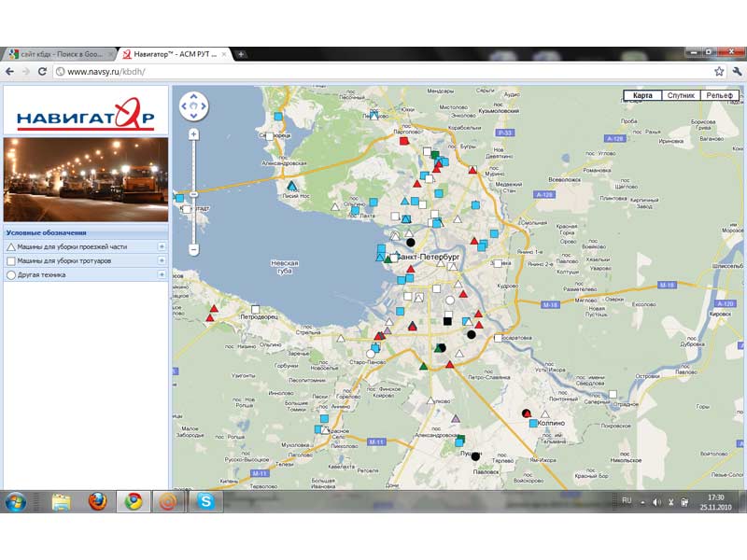The height and width of the screenshot is (560, 747).
Task: Switch map to Рельеф view
Action: click(721, 95)
